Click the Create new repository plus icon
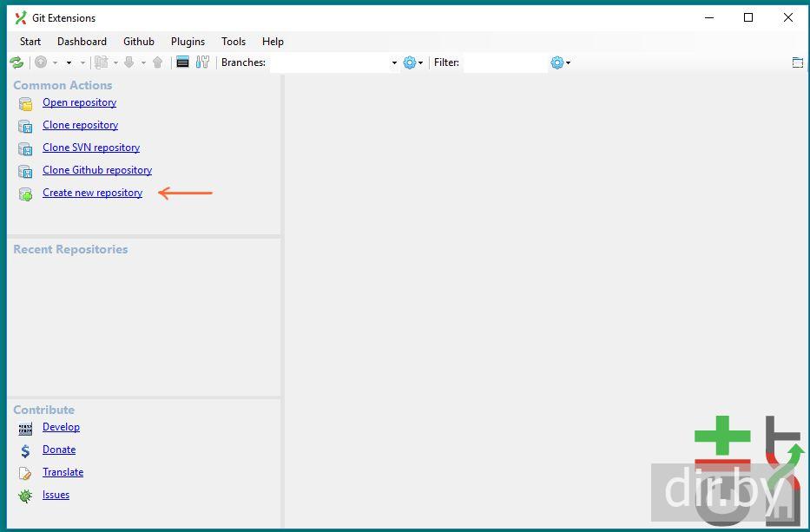The width and height of the screenshot is (810, 532). coord(25,194)
